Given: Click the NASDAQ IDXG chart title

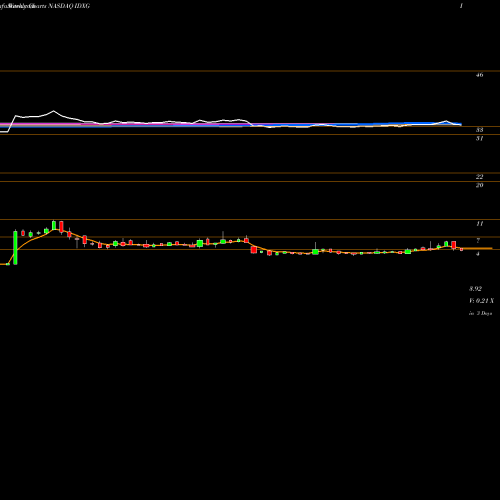Looking at the screenshot, I should tap(69, 6).
